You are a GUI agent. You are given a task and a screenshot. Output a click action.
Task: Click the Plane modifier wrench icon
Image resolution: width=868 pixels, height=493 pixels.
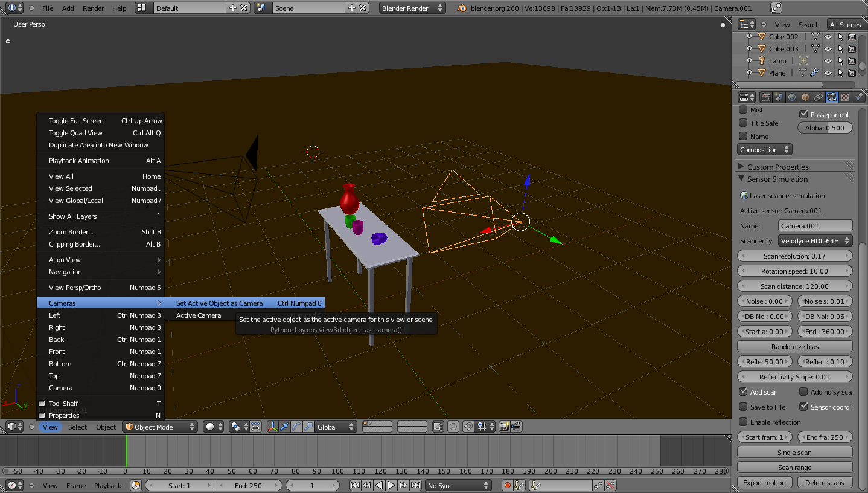tap(814, 72)
